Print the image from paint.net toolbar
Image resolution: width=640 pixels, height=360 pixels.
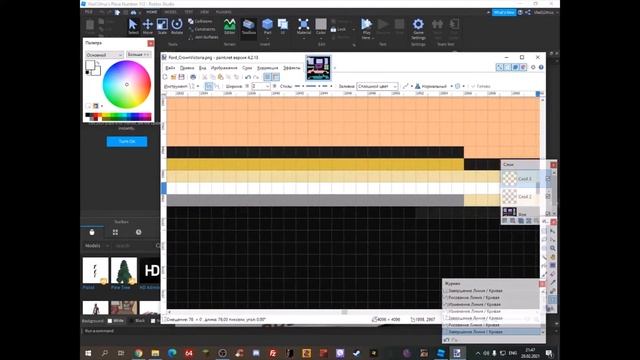pos(193,77)
